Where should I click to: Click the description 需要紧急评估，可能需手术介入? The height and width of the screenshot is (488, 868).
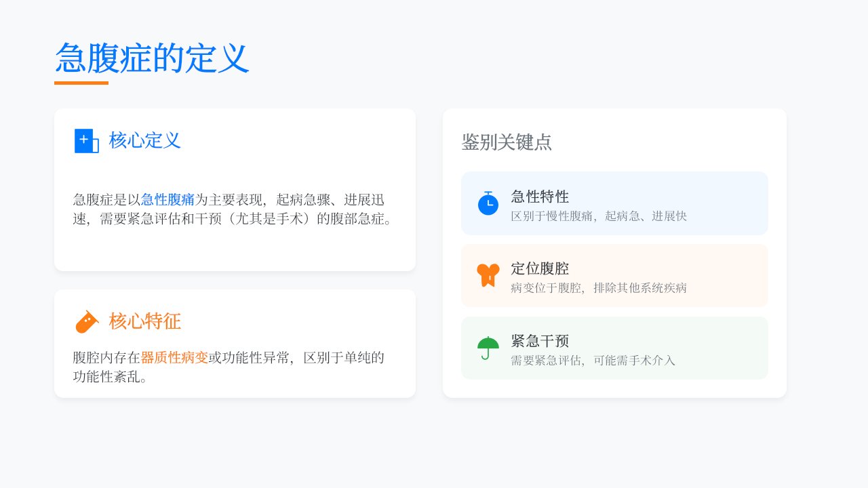(593, 361)
